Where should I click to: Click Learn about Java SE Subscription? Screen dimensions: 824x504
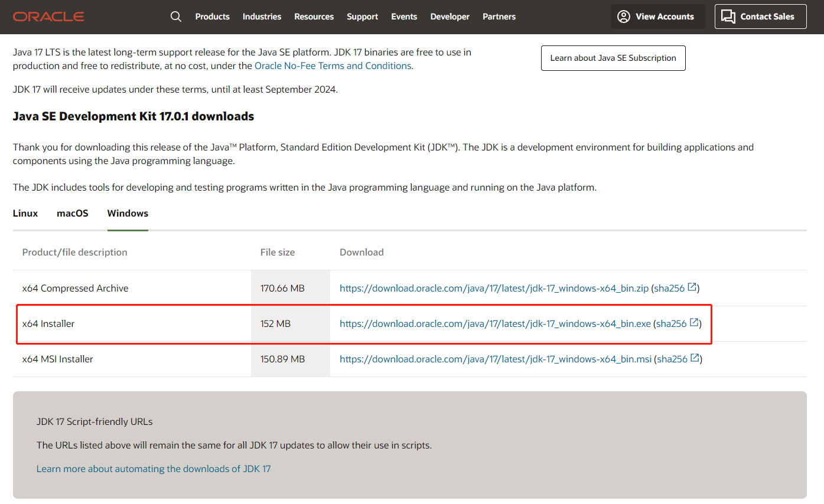pos(613,58)
